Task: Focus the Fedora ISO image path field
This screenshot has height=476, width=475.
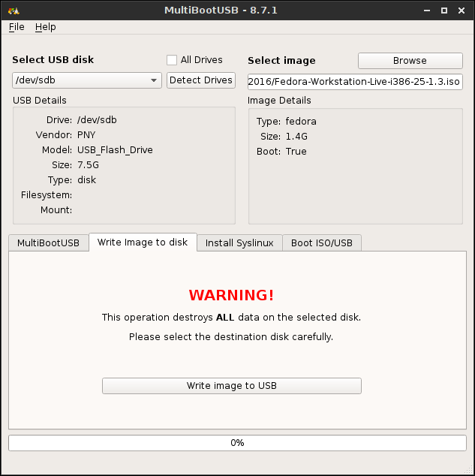Action: tap(355, 80)
